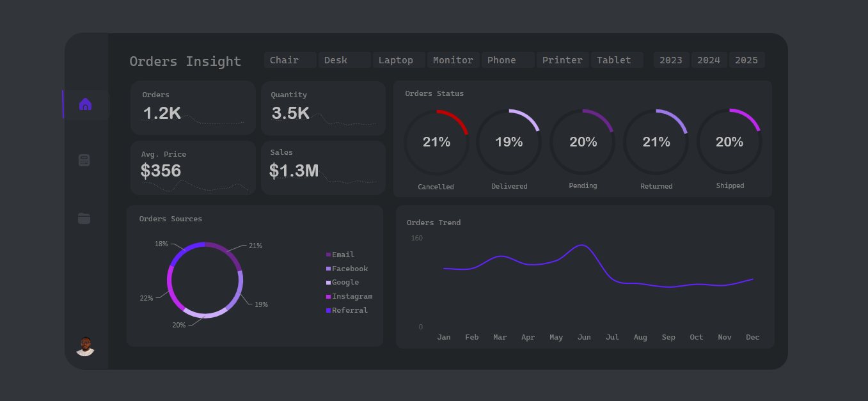Click the Orders Sources heading
The height and width of the screenshot is (401, 868).
point(171,219)
